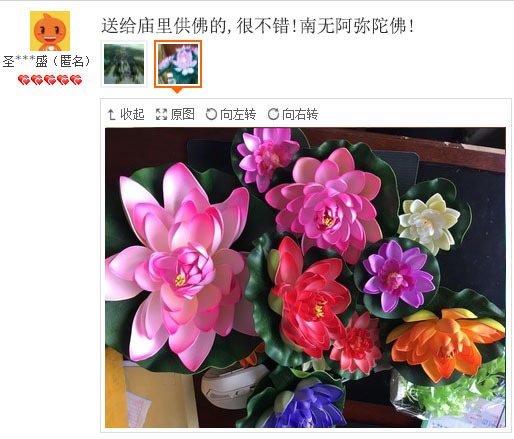Select the highlighted lotus flowers thumbnail

coord(178,64)
